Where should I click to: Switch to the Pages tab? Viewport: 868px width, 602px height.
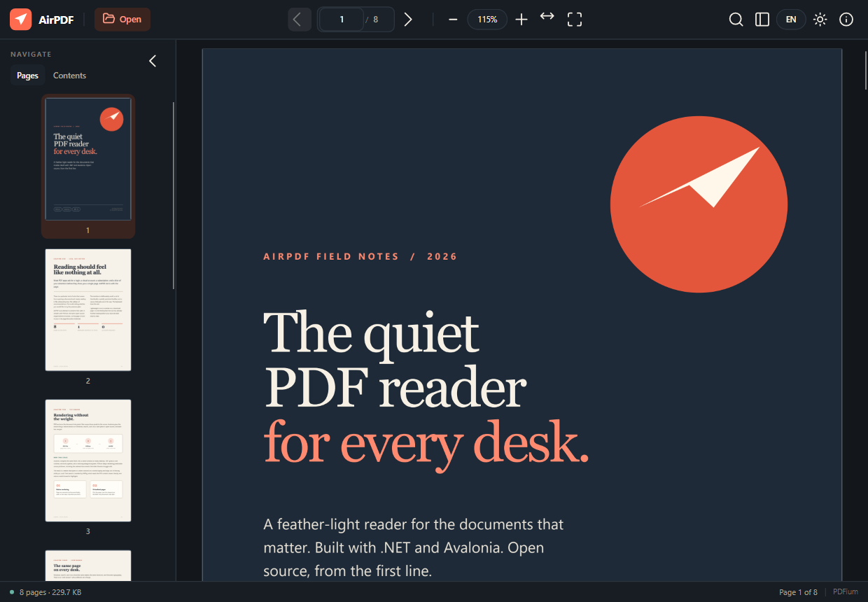pyautogui.click(x=27, y=76)
